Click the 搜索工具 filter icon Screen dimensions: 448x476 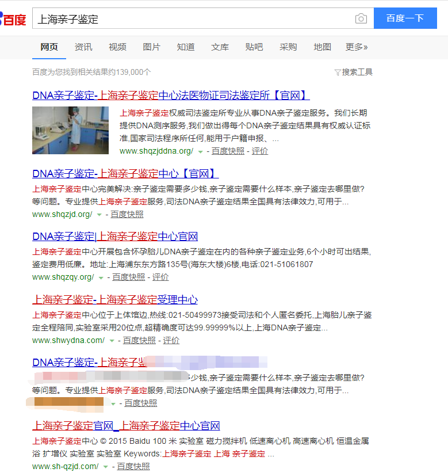click(x=338, y=73)
